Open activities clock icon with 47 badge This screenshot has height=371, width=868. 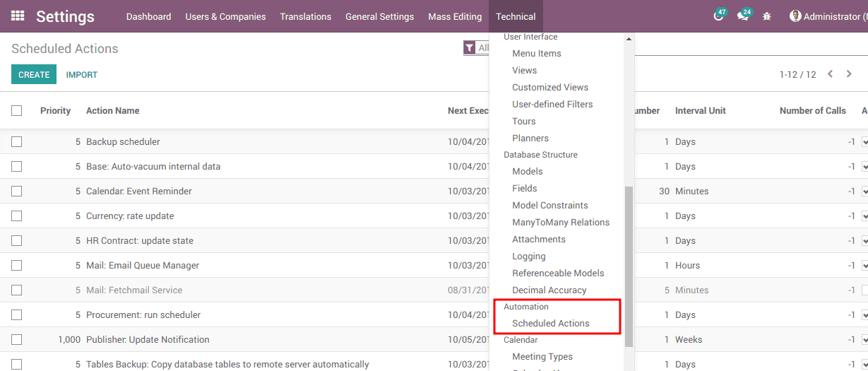[x=718, y=16]
